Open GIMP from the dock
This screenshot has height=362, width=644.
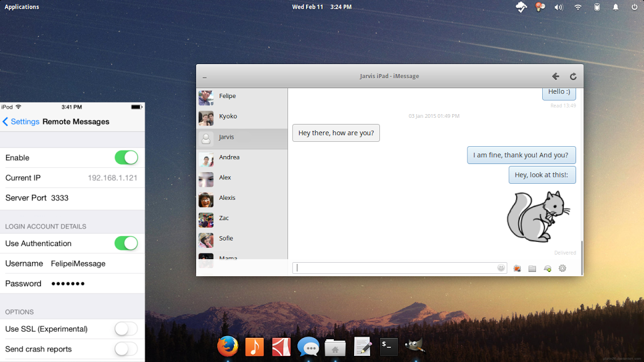pos(415,346)
